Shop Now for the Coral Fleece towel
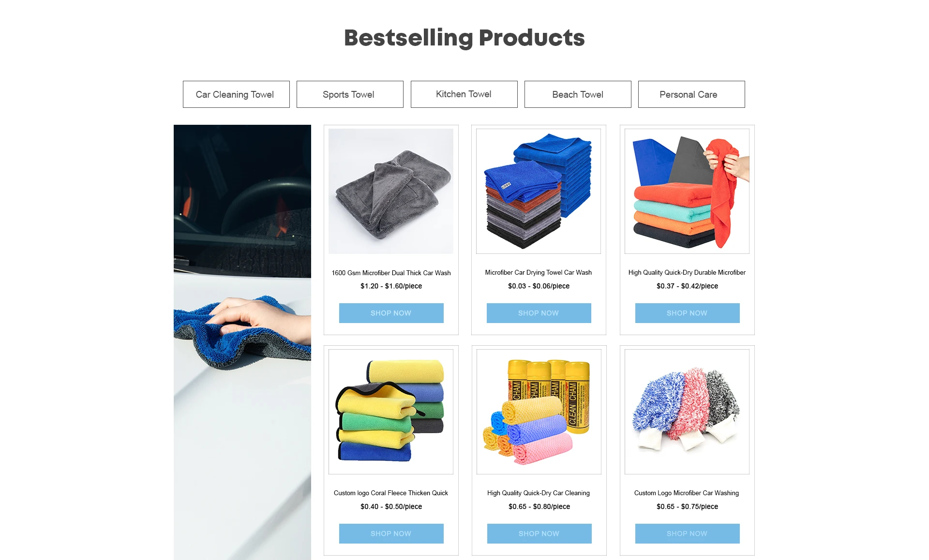 pos(391,533)
